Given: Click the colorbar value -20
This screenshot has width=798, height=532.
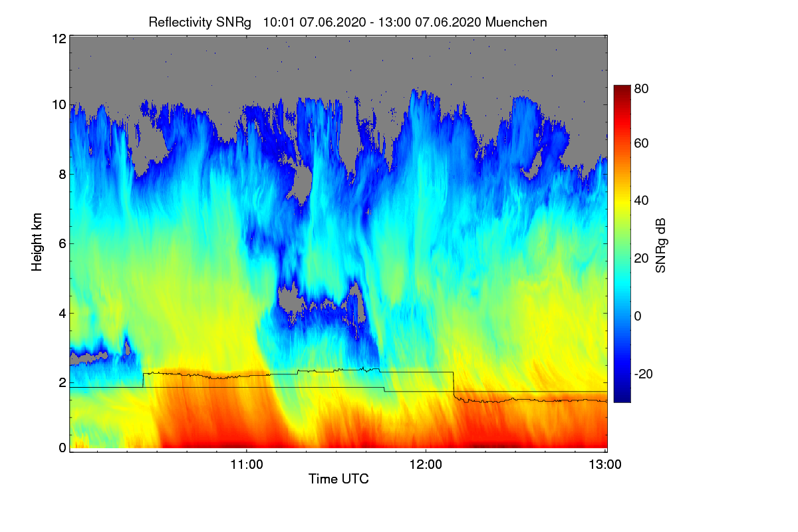Looking at the screenshot, I should click(643, 374).
